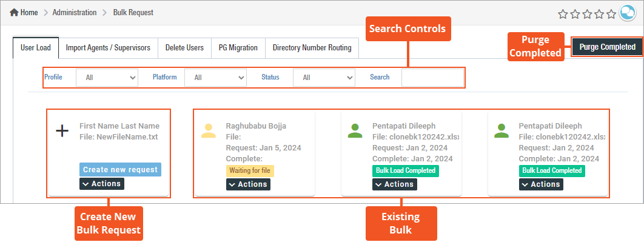
Task: Switch to Import Agents / Supervisors tab
Action: [108, 48]
